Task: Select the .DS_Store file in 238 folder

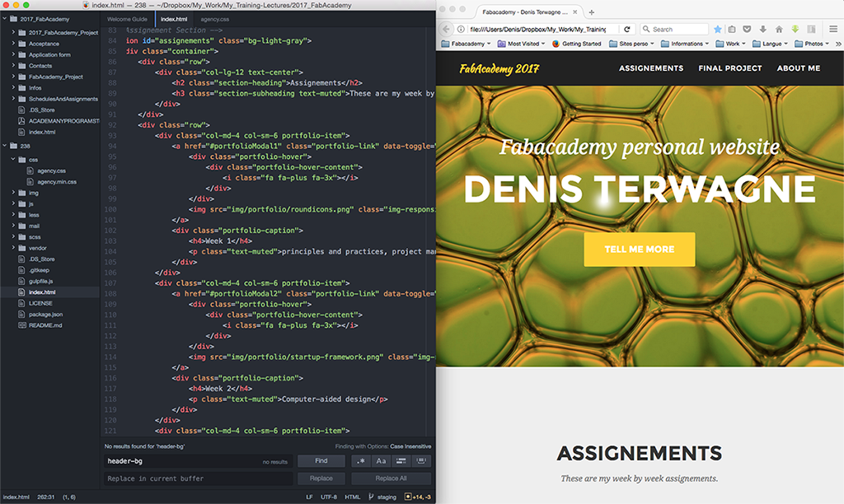Action: pyautogui.click(x=41, y=259)
